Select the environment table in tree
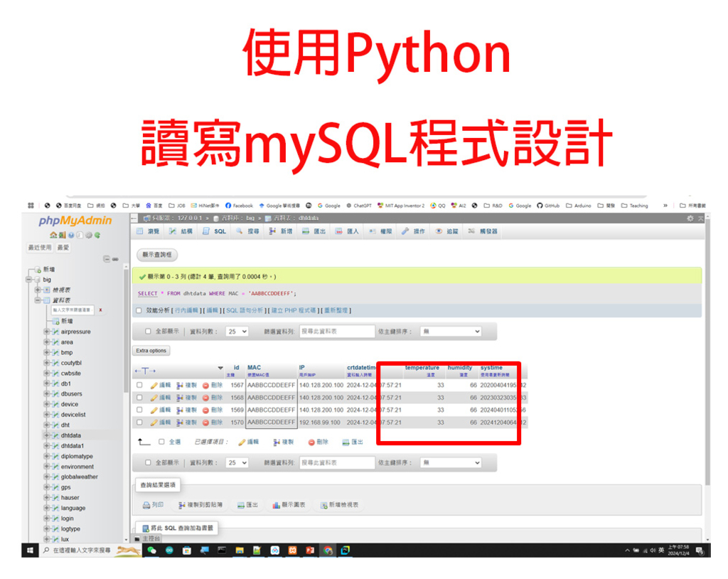 click(x=77, y=467)
